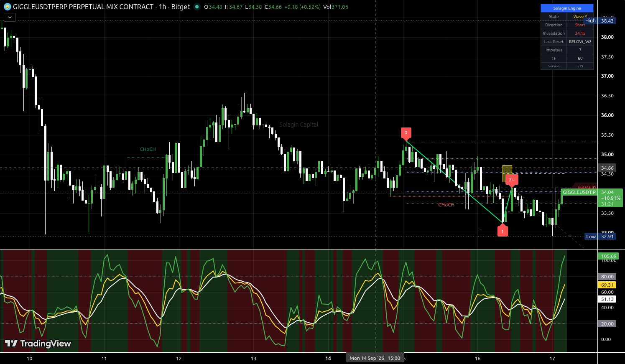Click date 10 on the time axis
The image size is (625, 364).
(x=29, y=359)
